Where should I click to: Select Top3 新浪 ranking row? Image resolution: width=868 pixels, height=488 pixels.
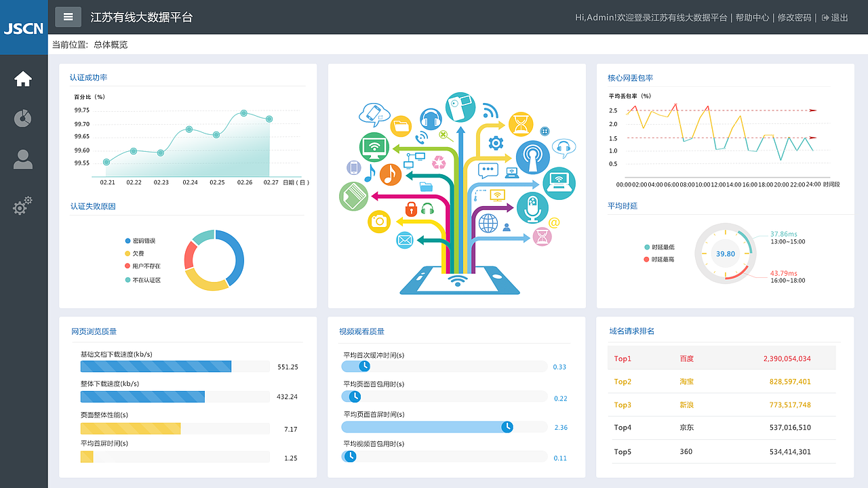(x=722, y=405)
